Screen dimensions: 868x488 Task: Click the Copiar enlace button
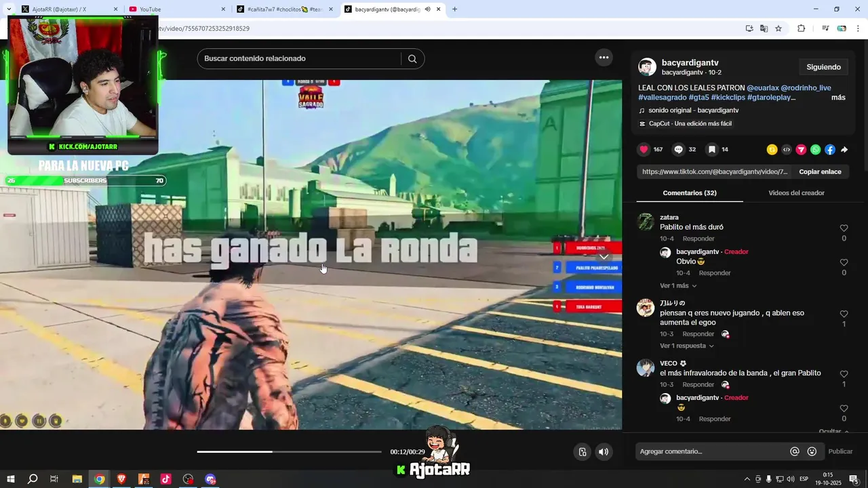tap(820, 172)
